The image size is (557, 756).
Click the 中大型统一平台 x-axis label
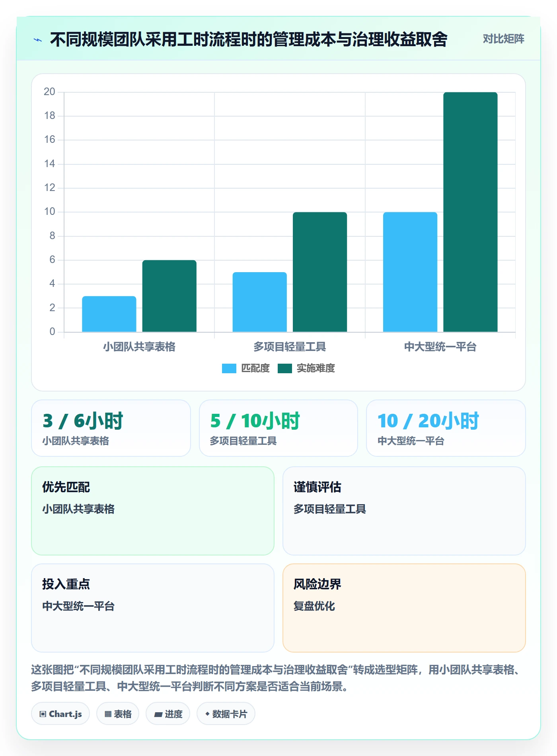click(x=440, y=347)
